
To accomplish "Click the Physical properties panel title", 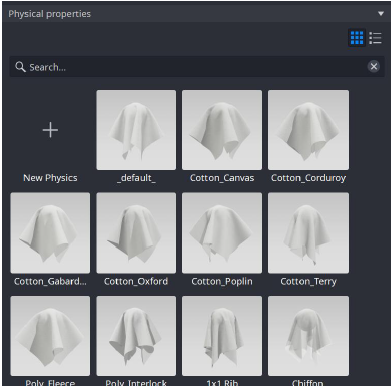I will point(49,14).
